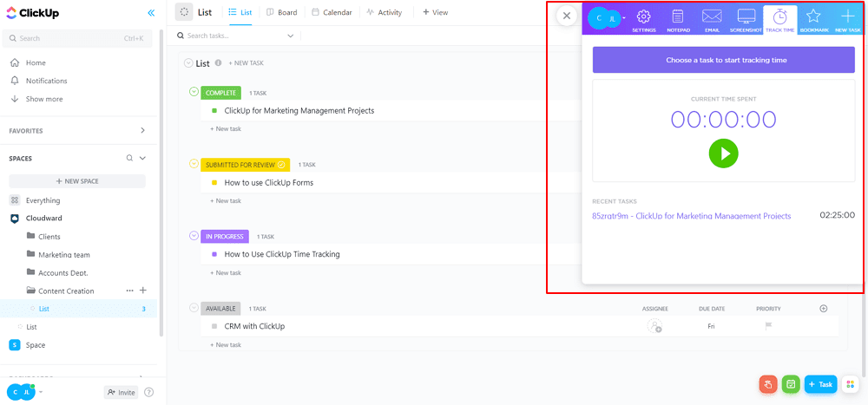Collapse the sidebar with double-chevron icon
868x405 pixels.
point(151,13)
